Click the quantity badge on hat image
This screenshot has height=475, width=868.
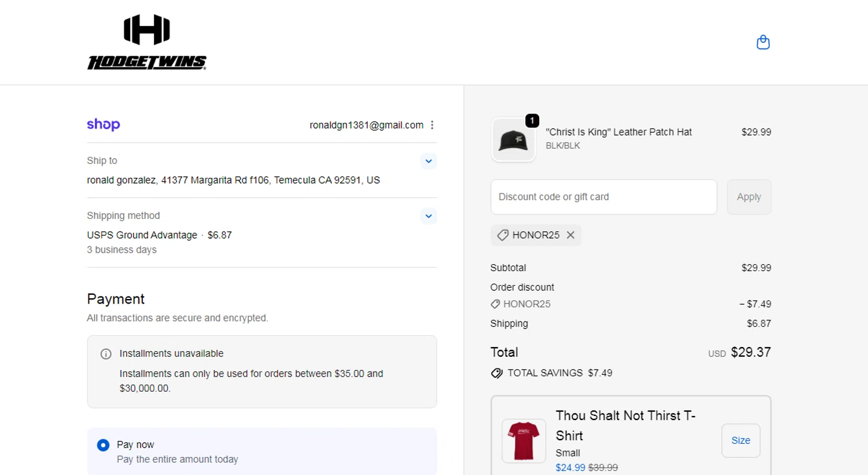pyautogui.click(x=532, y=120)
